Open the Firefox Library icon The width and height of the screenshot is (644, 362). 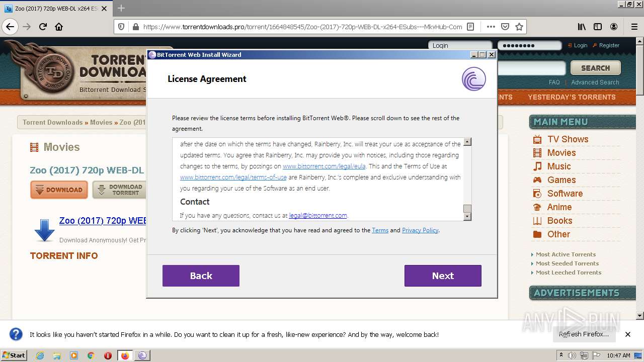click(582, 27)
